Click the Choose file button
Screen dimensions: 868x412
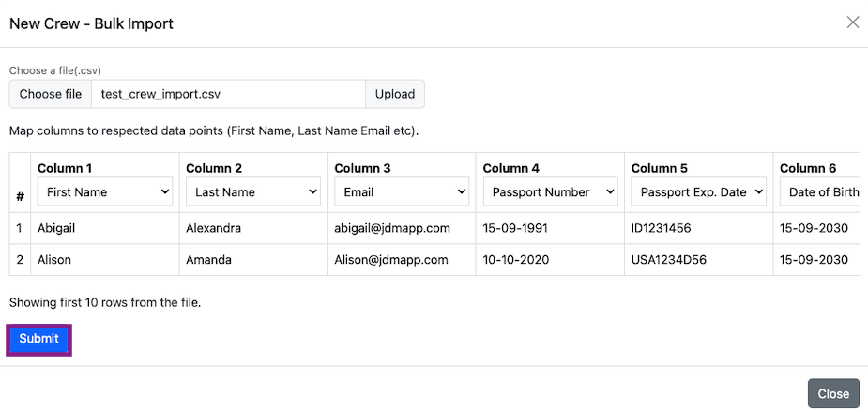click(x=51, y=94)
